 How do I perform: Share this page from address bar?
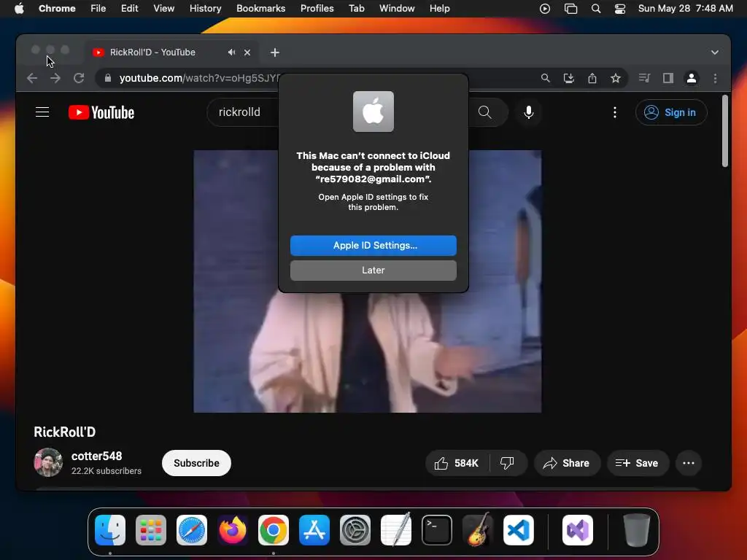tap(592, 78)
